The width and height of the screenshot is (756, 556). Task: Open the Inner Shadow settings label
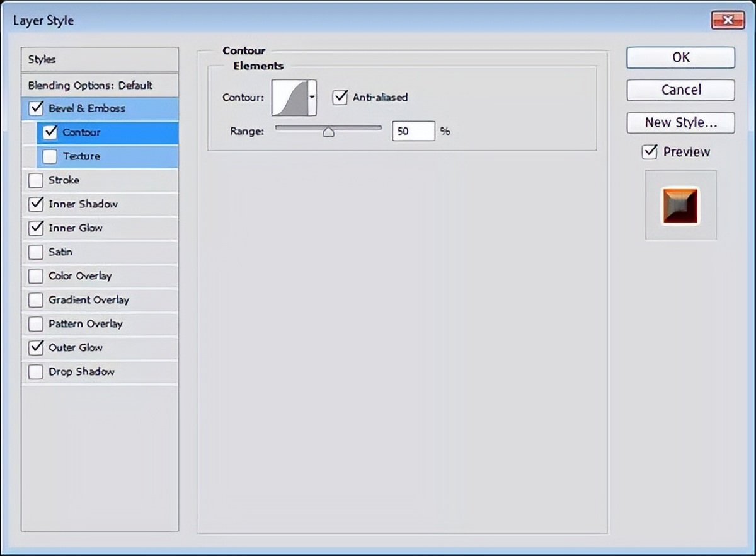click(83, 204)
